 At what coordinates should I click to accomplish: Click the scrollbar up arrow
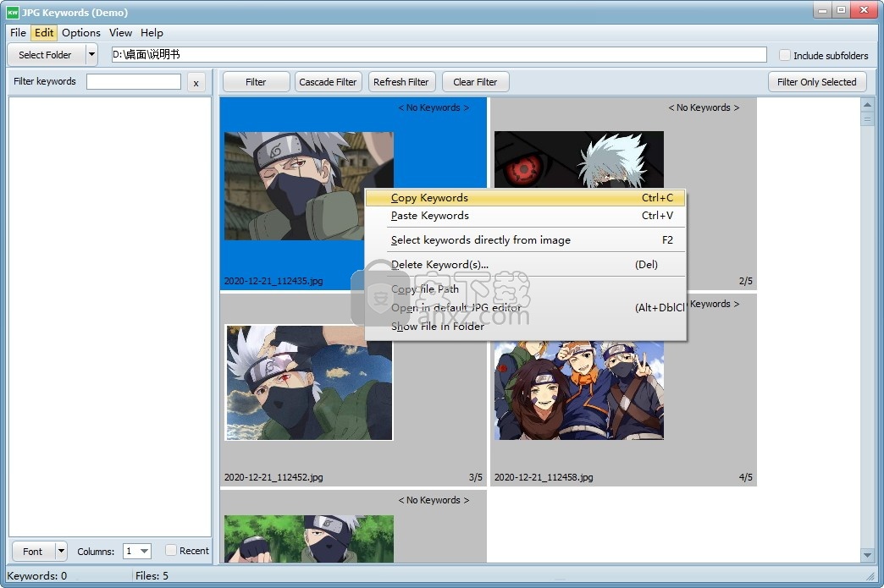click(x=867, y=104)
